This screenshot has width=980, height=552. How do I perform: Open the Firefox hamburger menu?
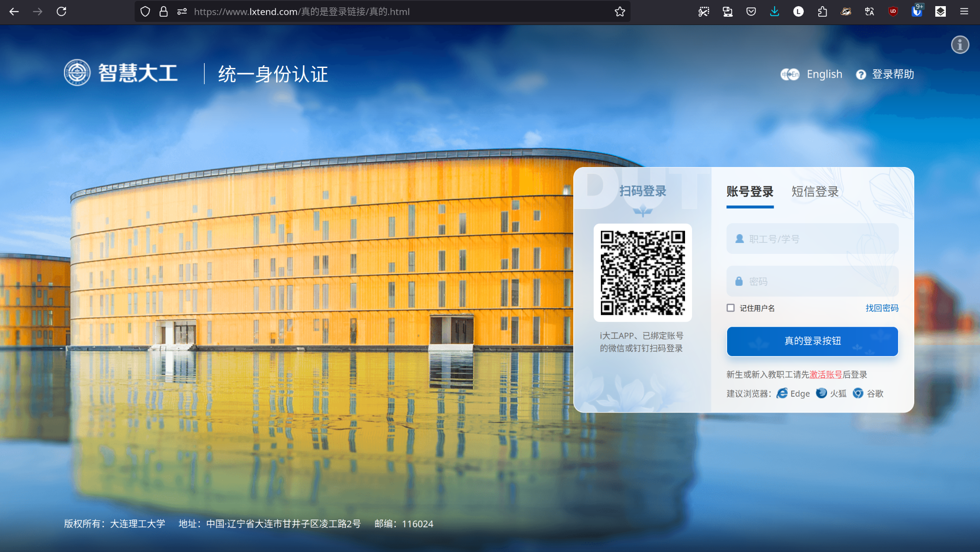[x=964, y=12]
